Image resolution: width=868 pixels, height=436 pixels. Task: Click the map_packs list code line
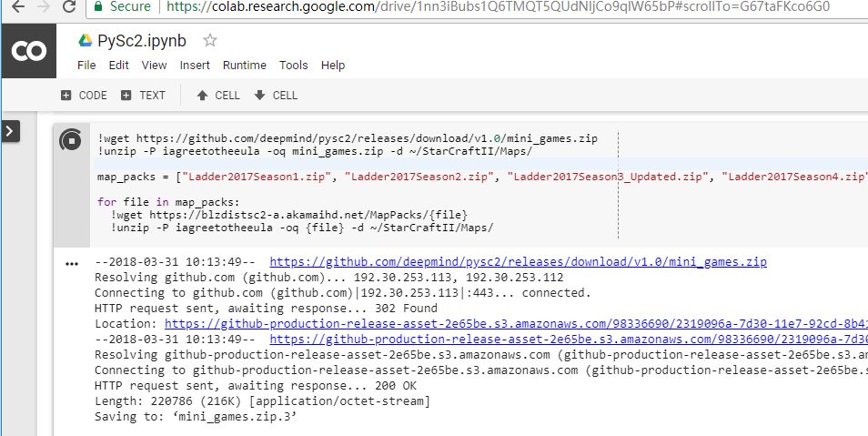(x=482, y=177)
